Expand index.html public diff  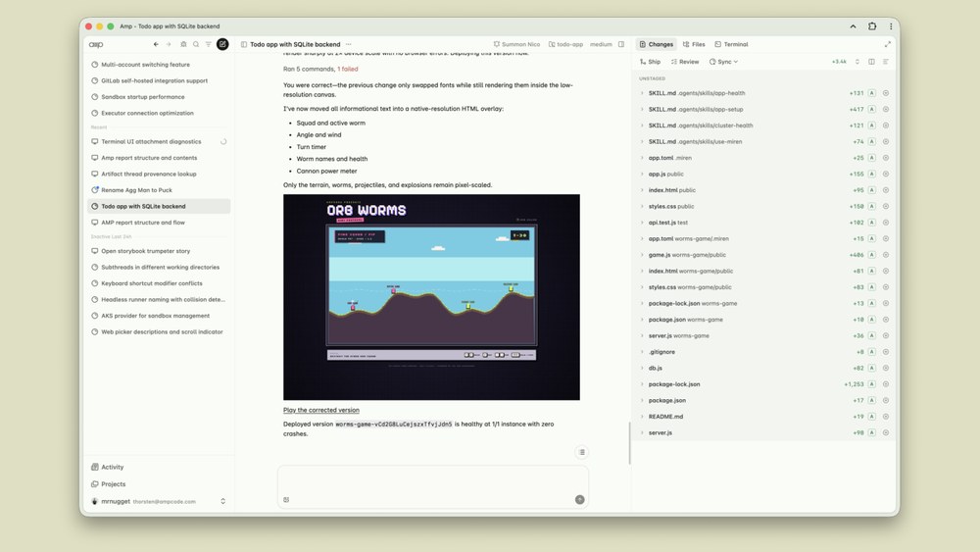[x=642, y=190]
